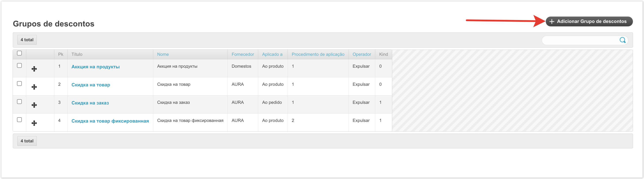Open Скидка на товар фиксированная entry
Screen dimensions: 644x179
[110, 121]
